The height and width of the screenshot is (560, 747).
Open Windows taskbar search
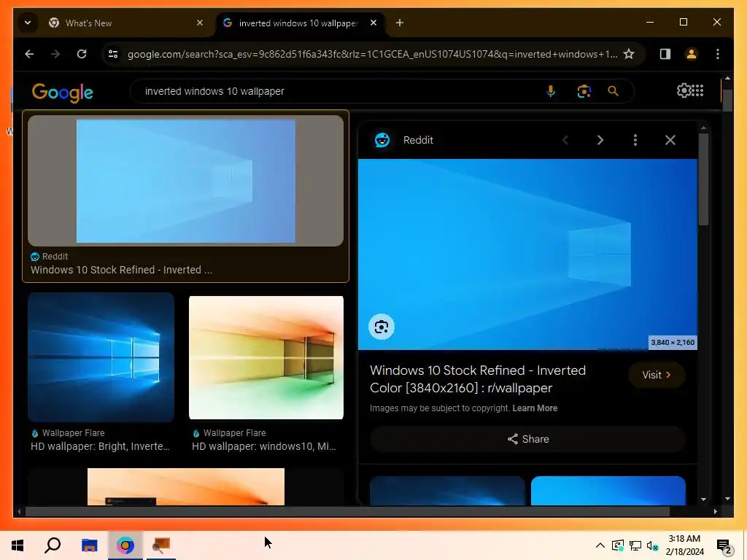coord(53,545)
